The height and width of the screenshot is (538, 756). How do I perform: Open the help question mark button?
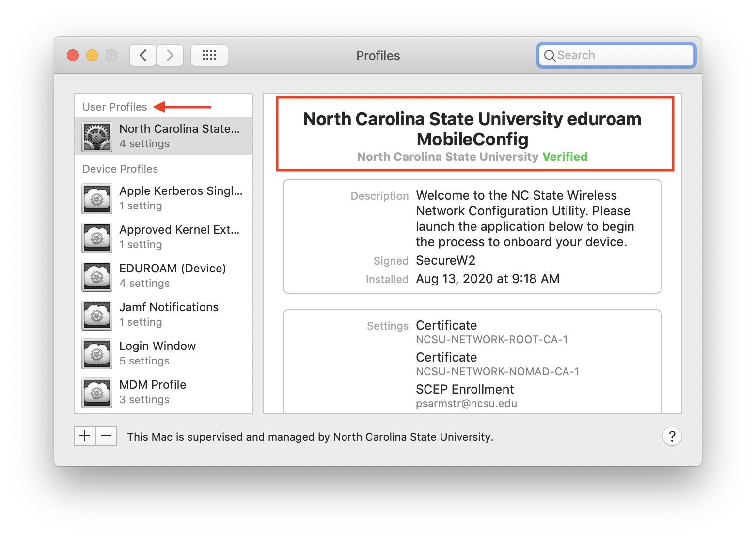pos(672,437)
